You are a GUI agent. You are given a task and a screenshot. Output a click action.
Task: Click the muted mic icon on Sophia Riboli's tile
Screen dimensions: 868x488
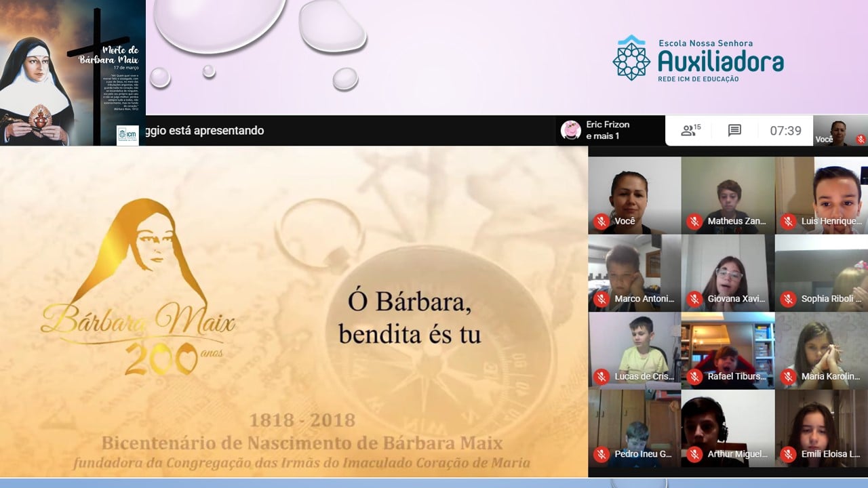pyautogui.click(x=788, y=299)
